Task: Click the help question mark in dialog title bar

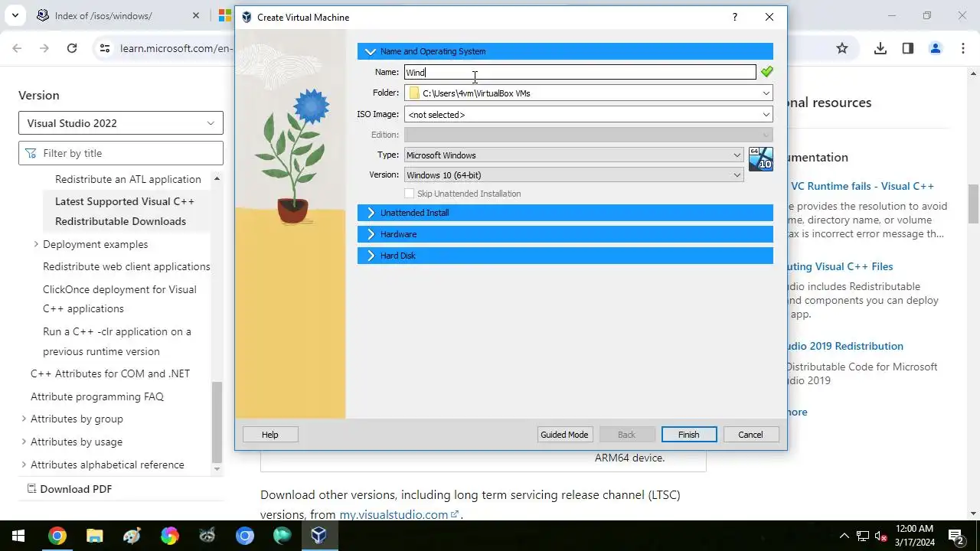Action: (x=734, y=17)
